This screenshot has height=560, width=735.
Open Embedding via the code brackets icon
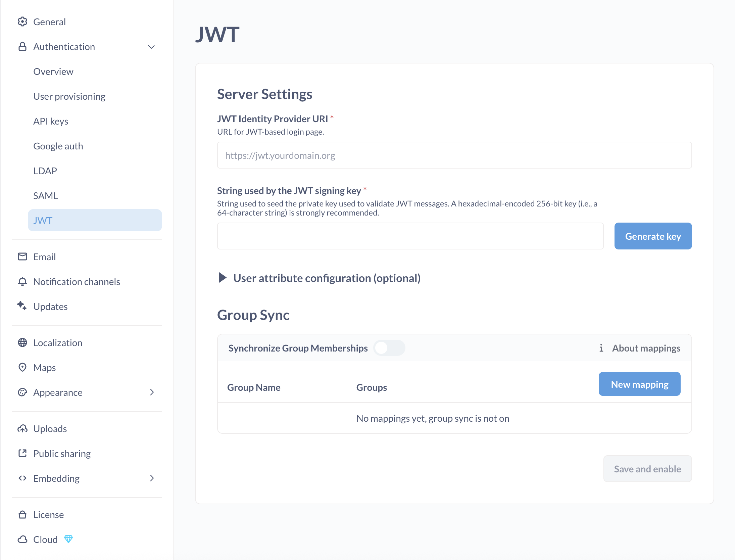click(x=22, y=478)
